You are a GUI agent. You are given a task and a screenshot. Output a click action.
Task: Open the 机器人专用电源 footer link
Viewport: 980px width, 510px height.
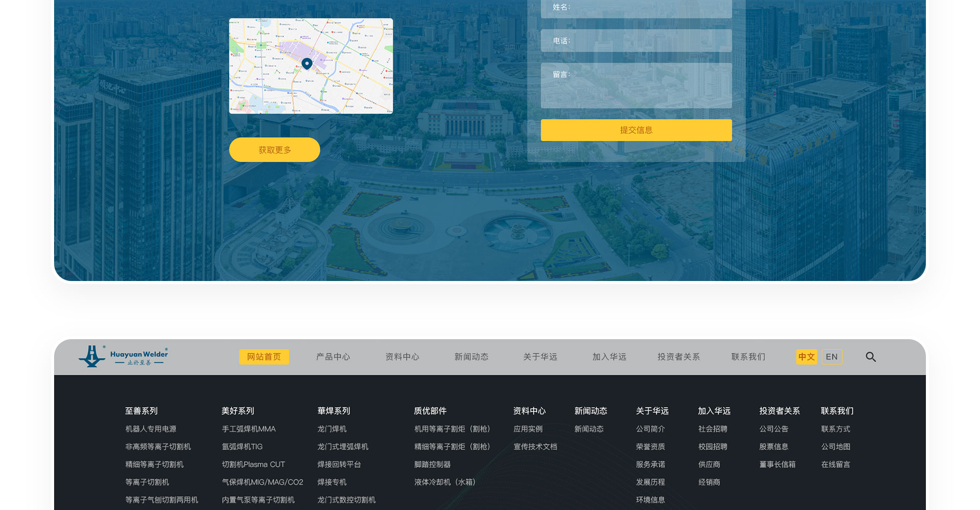pyautogui.click(x=151, y=429)
